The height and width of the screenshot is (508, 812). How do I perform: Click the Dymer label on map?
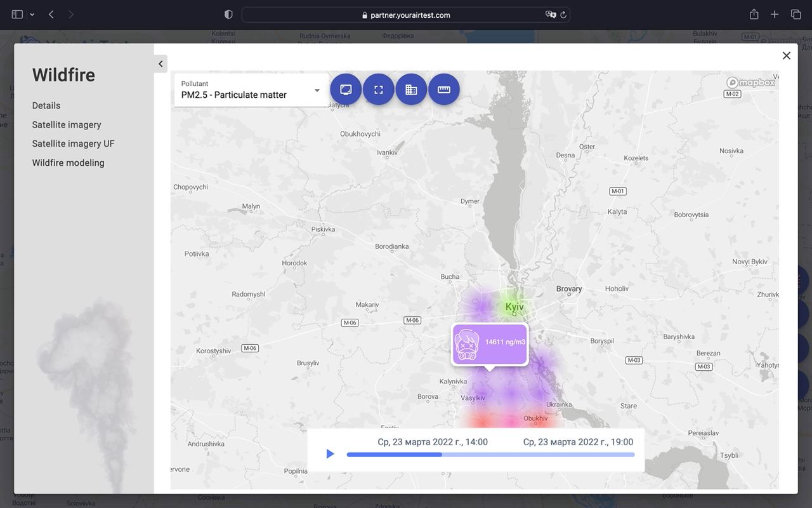coord(470,201)
